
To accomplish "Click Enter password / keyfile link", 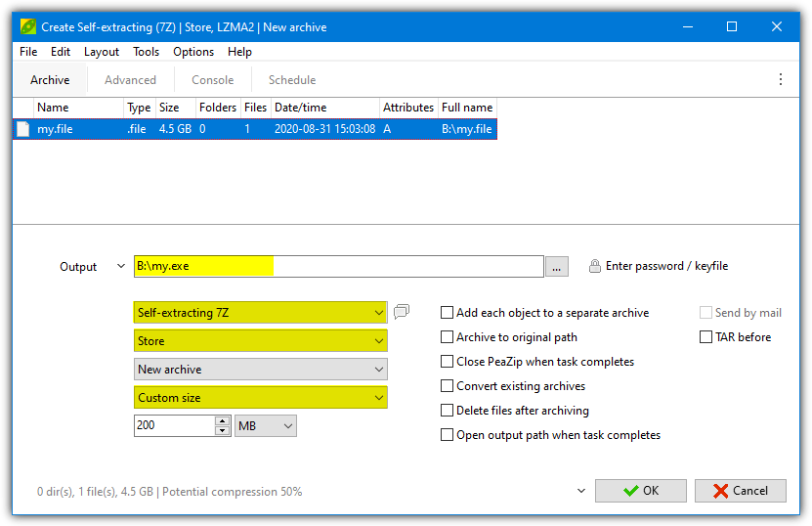I will coord(666,266).
